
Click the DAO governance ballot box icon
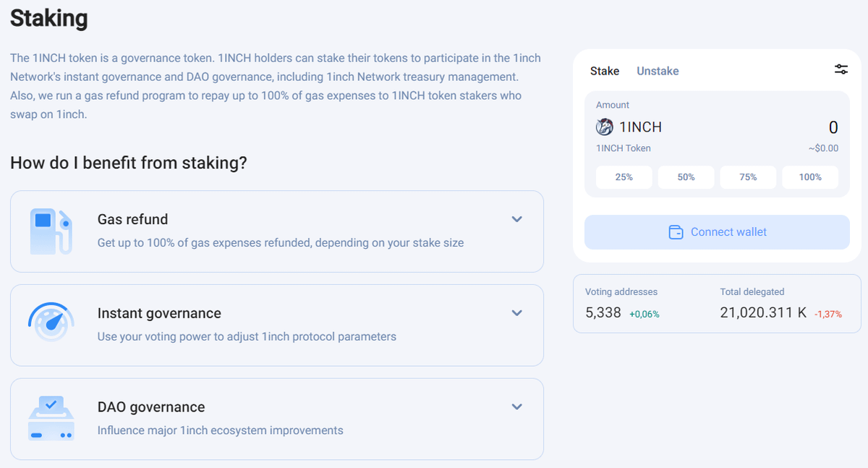coord(51,418)
